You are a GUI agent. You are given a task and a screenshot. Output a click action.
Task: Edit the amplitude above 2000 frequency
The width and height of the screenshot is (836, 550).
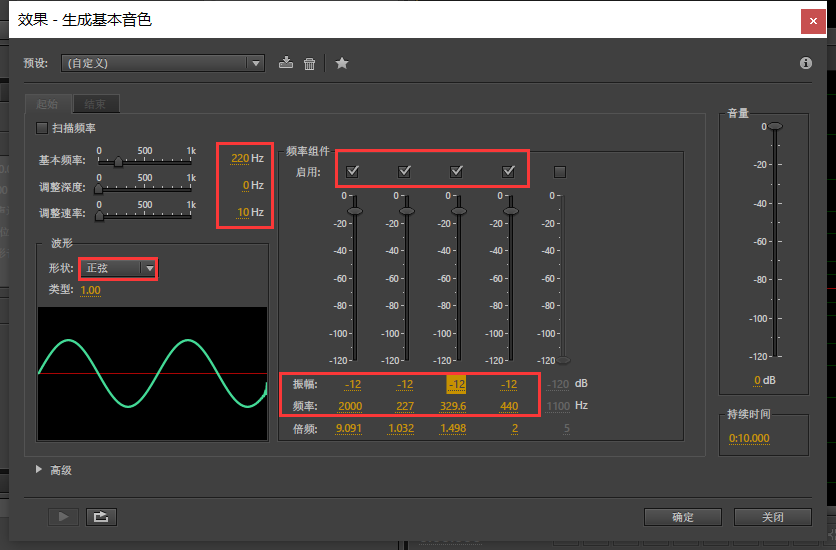[x=353, y=384]
